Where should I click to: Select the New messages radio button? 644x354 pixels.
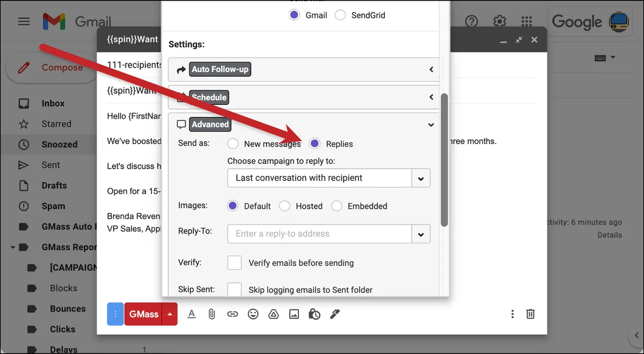(x=233, y=143)
